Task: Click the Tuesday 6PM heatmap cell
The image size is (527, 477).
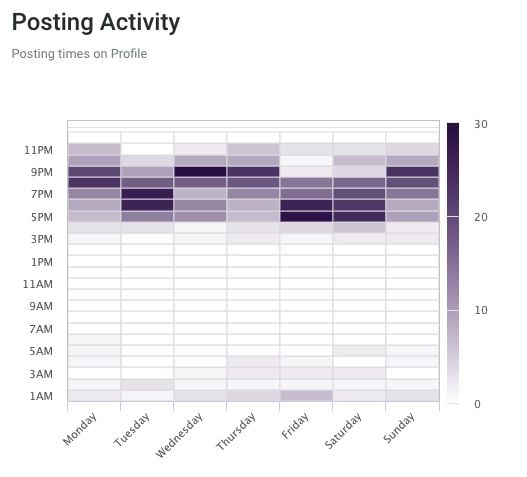Action: (147, 205)
